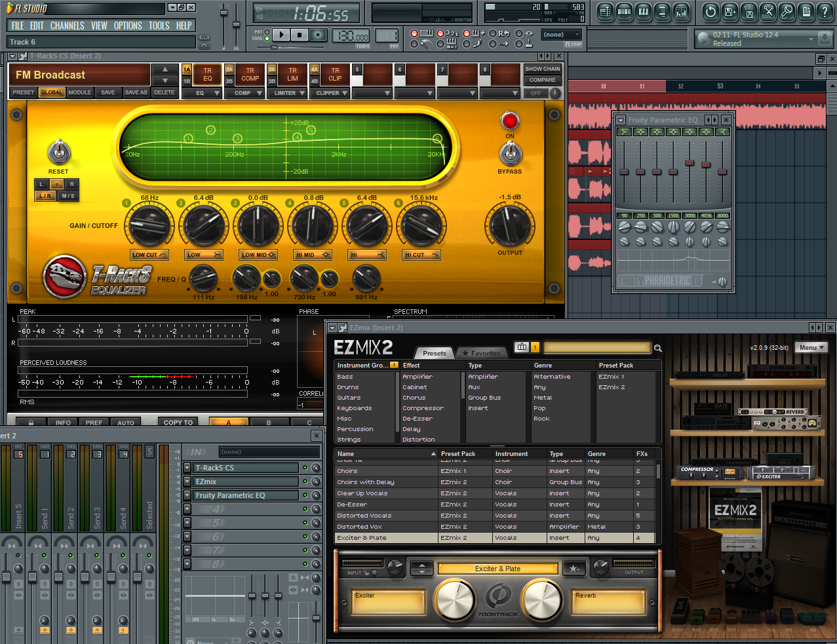The image size is (837, 644).
Task: Open the playlist window from toolbar
Action: tap(605, 11)
